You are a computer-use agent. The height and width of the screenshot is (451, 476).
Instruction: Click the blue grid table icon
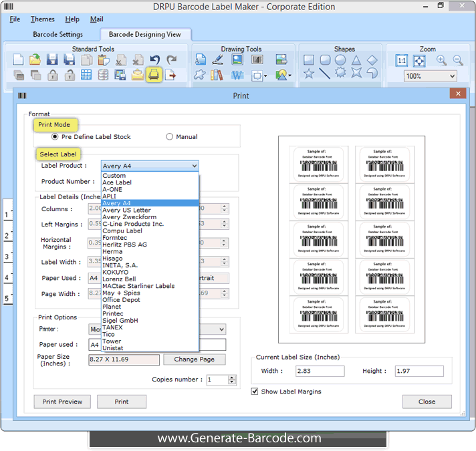(86, 75)
